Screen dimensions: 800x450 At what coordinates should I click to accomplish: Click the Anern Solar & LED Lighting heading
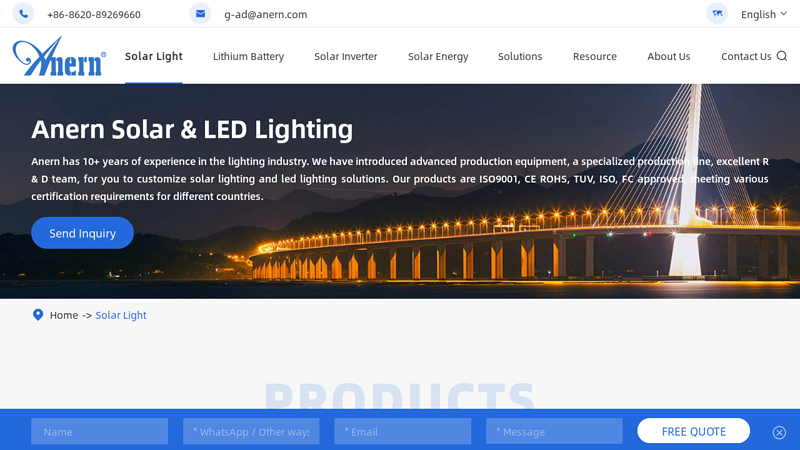pos(192,129)
